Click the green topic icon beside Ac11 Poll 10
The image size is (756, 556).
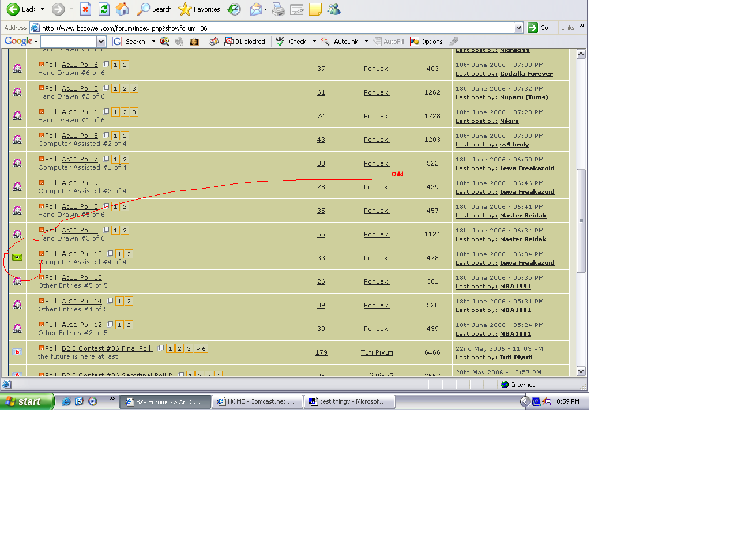17,257
